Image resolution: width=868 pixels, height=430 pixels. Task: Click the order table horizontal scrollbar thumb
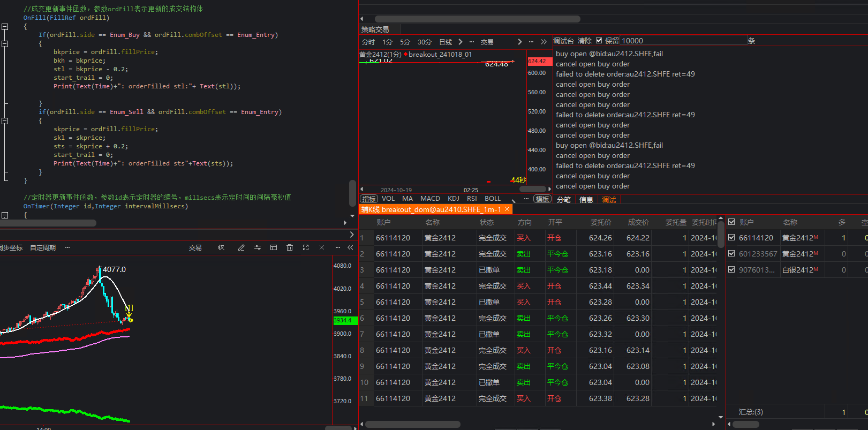[412, 424]
